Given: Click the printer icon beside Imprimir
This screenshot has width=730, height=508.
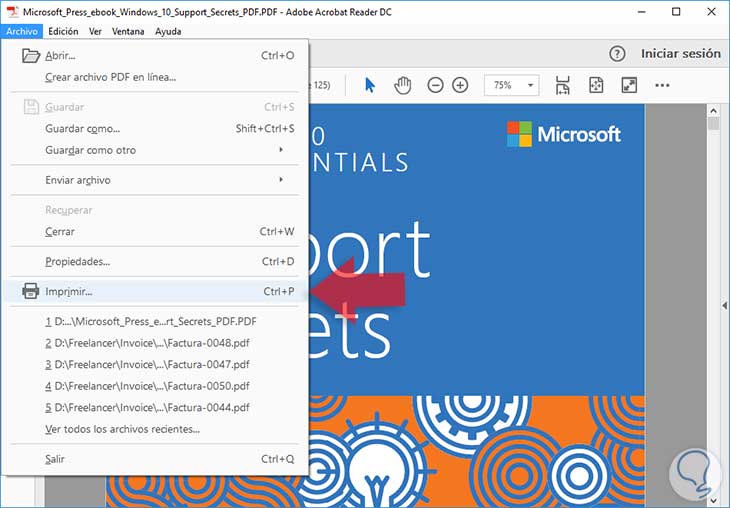Looking at the screenshot, I should click(x=31, y=291).
